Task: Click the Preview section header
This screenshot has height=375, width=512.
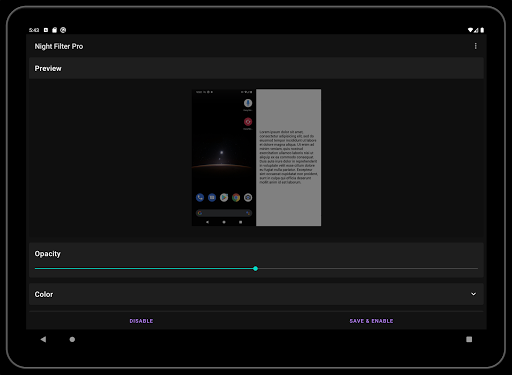Action: (256, 68)
